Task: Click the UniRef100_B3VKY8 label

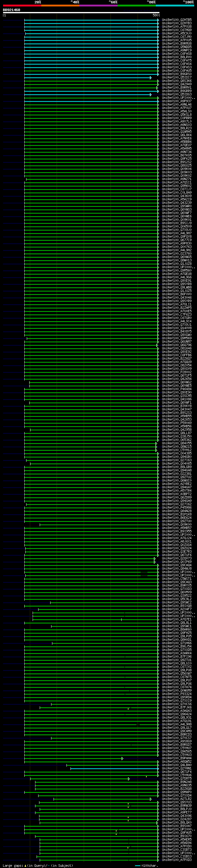Action: [x=177, y=406]
